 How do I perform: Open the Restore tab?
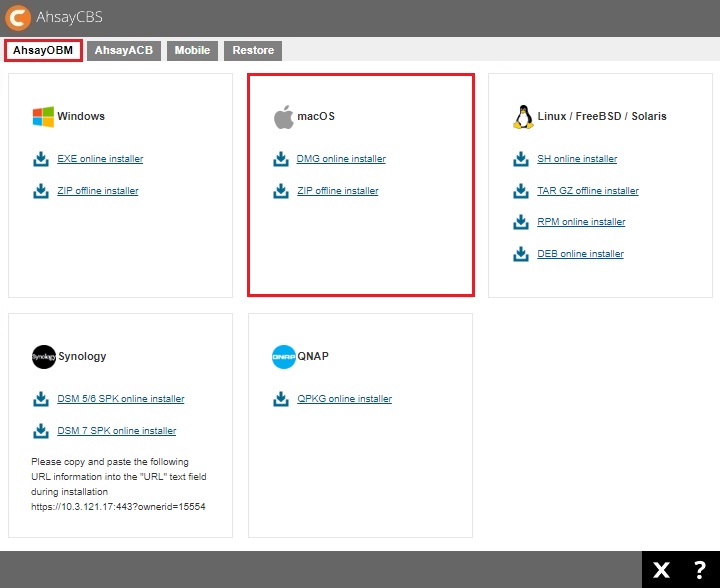pos(253,50)
